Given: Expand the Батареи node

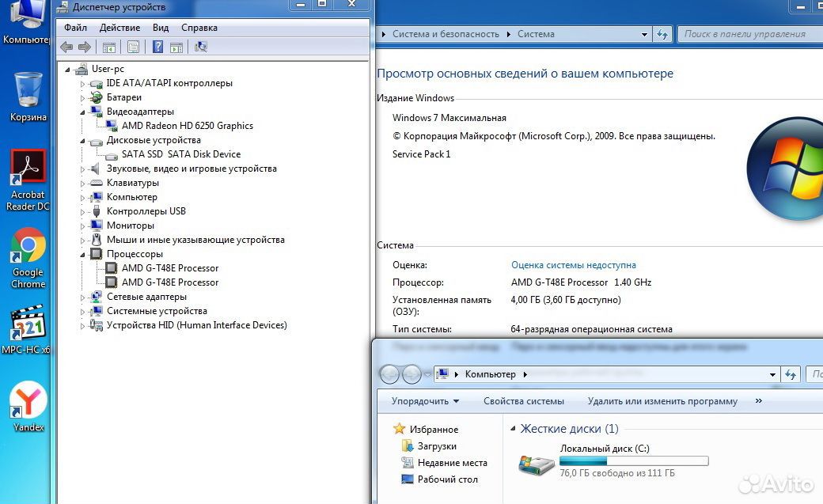Looking at the screenshot, I should pyautogui.click(x=82, y=97).
